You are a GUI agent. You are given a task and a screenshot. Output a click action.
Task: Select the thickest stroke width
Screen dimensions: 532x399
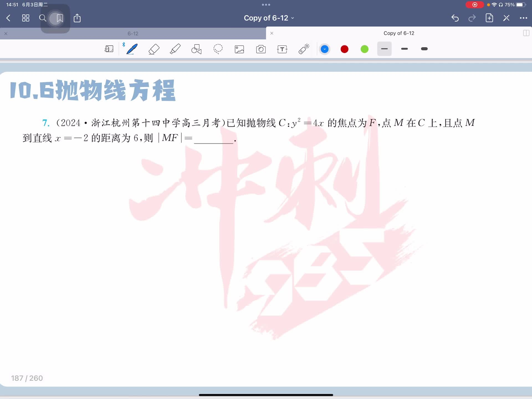pos(424,49)
